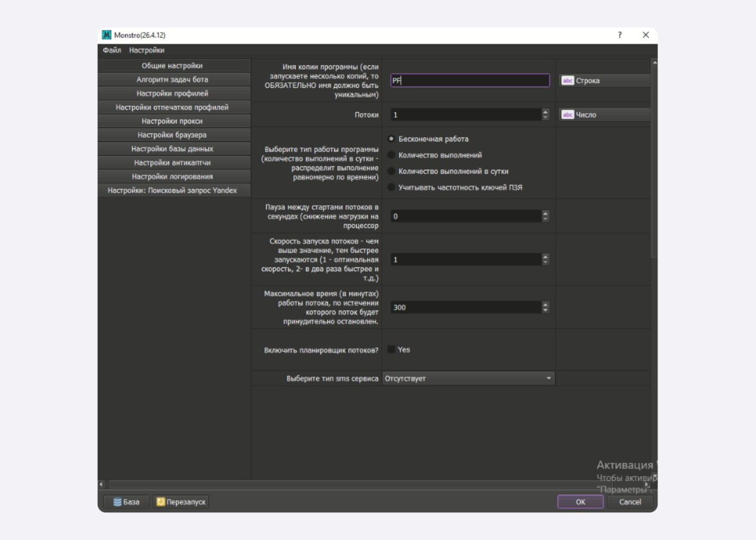
Task: Open the sms service type dropdown
Action: [x=468, y=379]
